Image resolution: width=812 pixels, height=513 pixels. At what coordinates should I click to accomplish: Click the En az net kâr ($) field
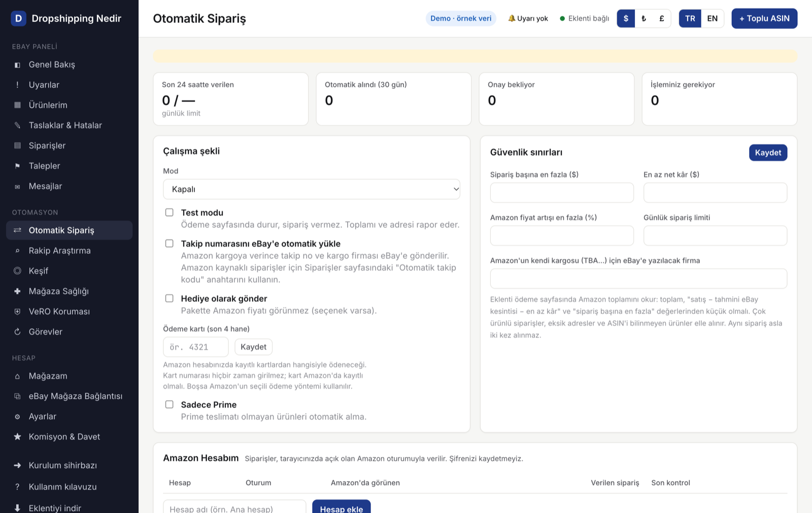coord(715,193)
